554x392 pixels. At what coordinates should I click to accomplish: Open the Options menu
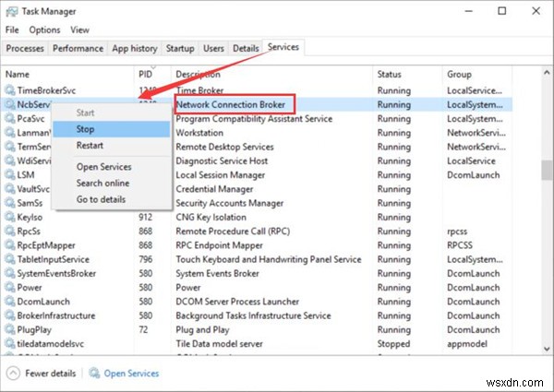coord(44,30)
